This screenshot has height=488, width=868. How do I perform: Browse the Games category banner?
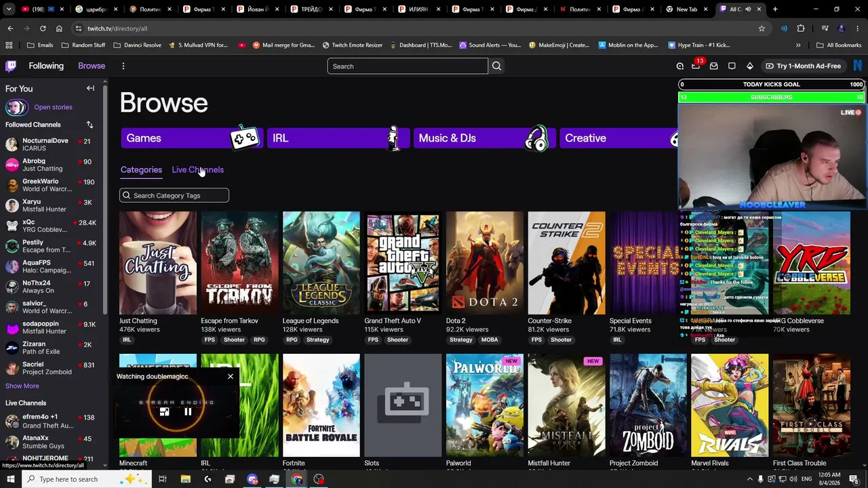[x=191, y=138]
